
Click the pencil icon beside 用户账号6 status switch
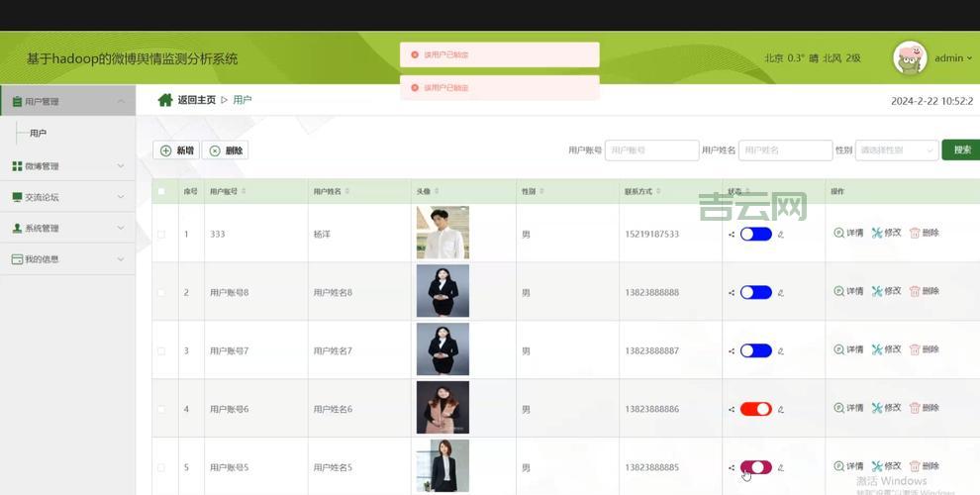coord(781,409)
